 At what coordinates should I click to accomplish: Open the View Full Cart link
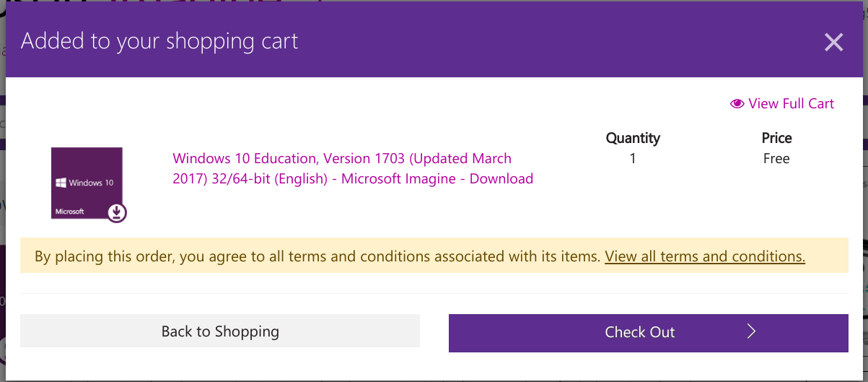pyautogui.click(x=791, y=104)
